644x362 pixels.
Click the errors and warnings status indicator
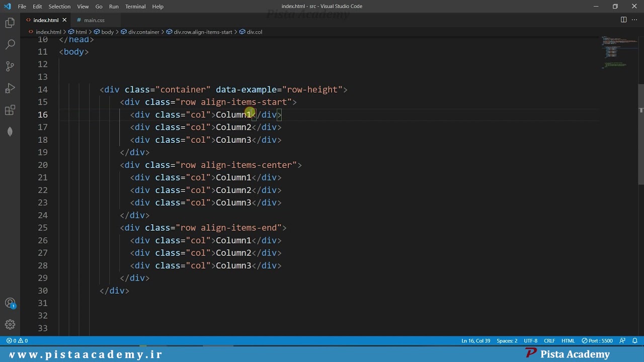pos(17,340)
